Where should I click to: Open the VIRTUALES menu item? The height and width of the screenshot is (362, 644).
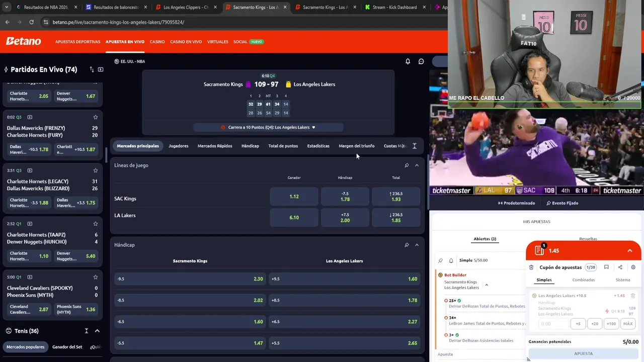218,42
